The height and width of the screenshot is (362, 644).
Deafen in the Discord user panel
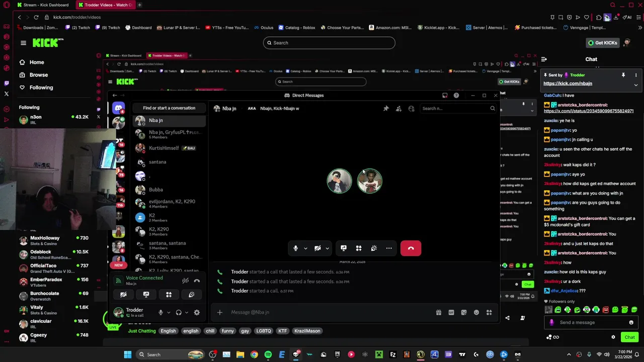[179, 312]
